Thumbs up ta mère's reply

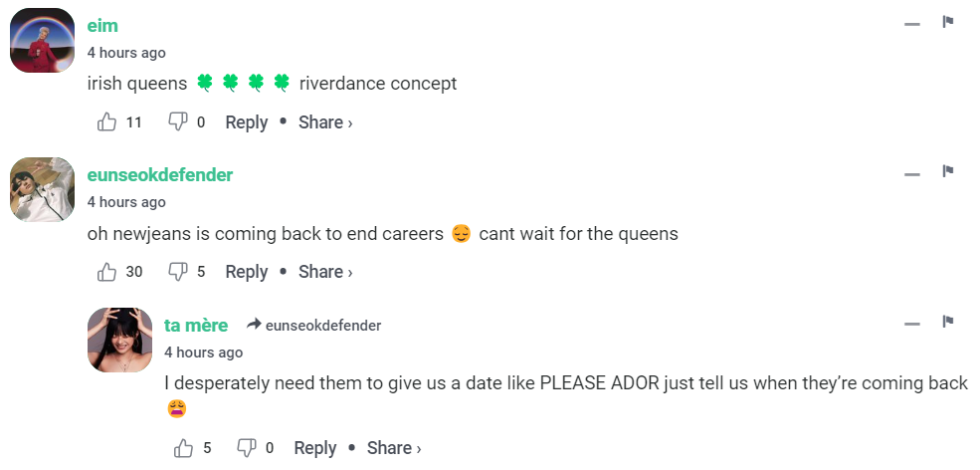184,448
